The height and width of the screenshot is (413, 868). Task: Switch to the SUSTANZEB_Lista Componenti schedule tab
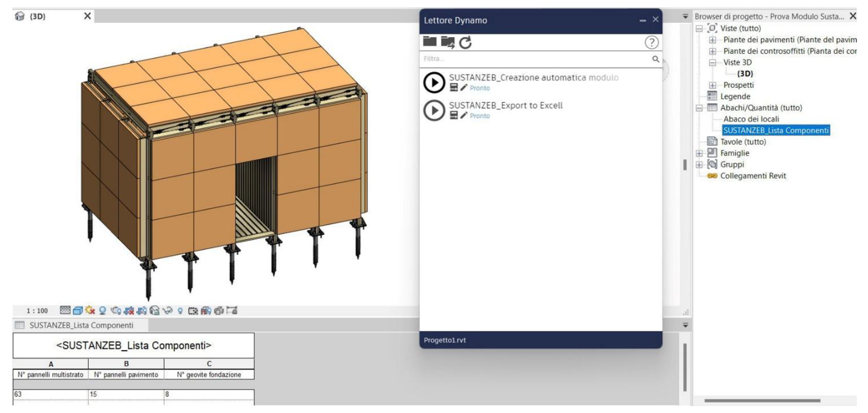click(81, 325)
